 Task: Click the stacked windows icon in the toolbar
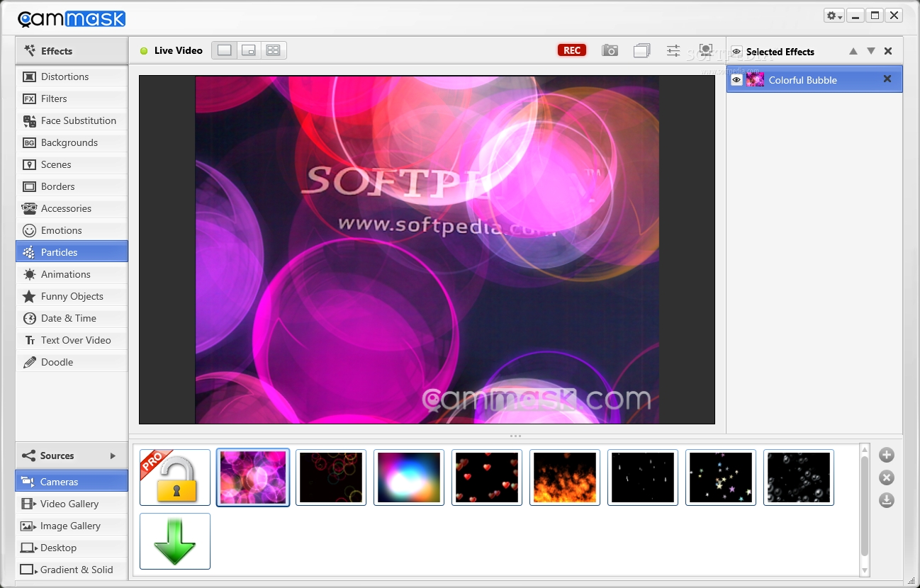642,50
